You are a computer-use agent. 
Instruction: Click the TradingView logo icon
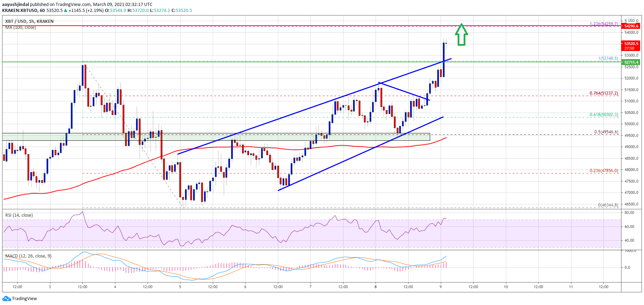tap(6, 298)
